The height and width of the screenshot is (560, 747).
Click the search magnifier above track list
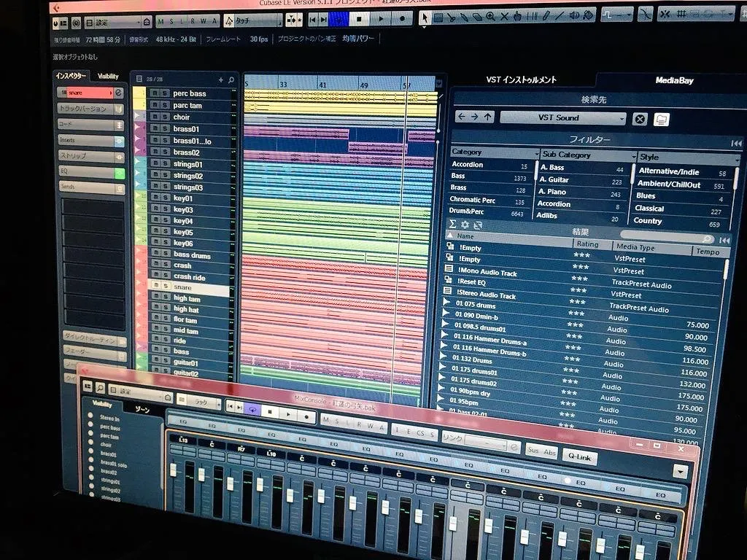tap(231, 80)
